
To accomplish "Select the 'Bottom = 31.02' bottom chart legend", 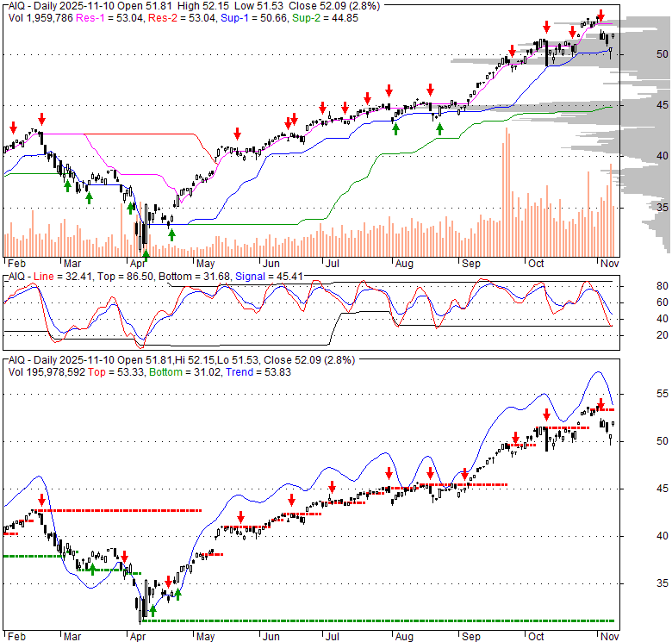I will (184, 372).
